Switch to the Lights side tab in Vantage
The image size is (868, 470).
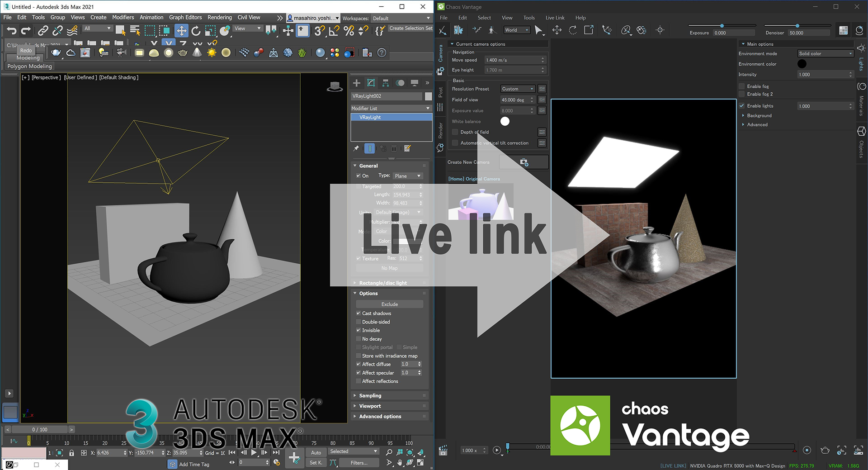tap(861, 58)
